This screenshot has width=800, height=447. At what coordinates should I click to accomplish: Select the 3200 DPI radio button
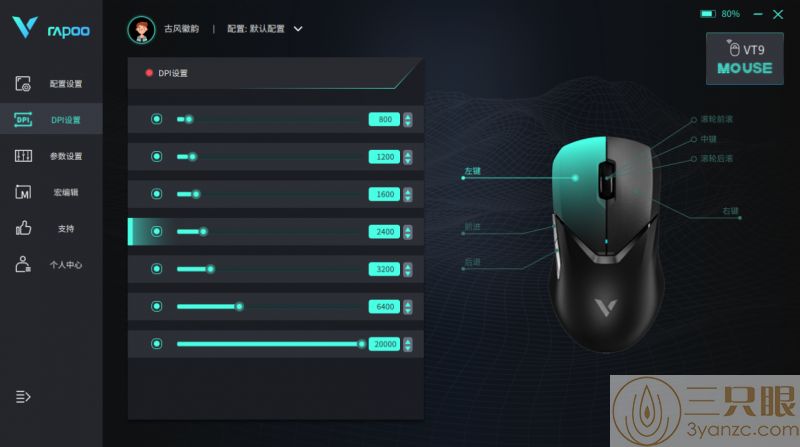click(157, 269)
